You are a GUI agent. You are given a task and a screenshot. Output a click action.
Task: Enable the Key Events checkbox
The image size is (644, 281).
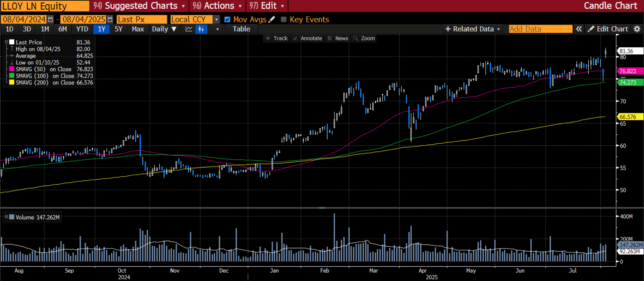(283, 19)
